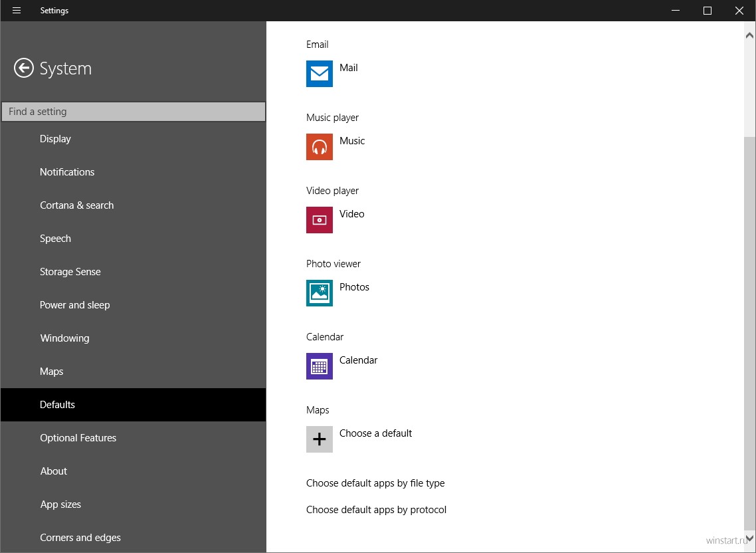Click the scrollbar up arrow
The width and height of the screenshot is (756, 553).
(x=749, y=35)
